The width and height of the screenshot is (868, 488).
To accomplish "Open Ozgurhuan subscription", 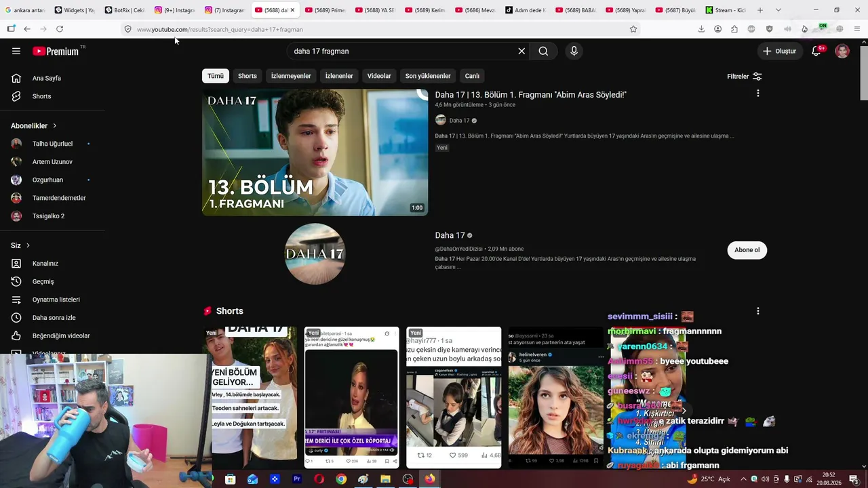I will click(x=47, y=180).
